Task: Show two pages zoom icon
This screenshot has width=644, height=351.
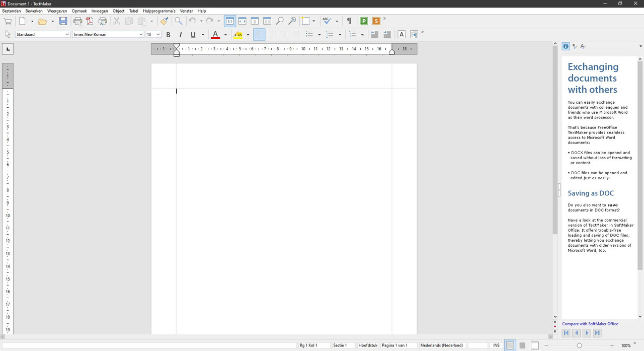Action: [x=267, y=21]
